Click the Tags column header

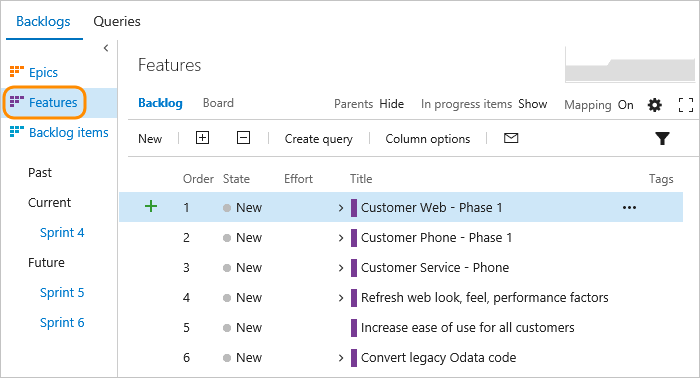[x=661, y=179]
